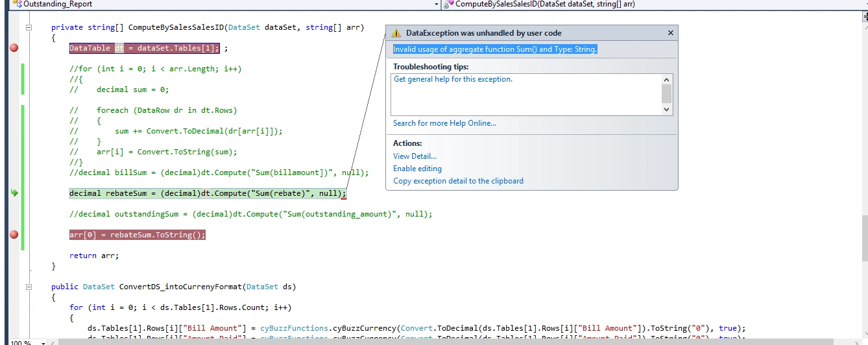
Task: Open View Detail... action
Action: (x=415, y=156)
